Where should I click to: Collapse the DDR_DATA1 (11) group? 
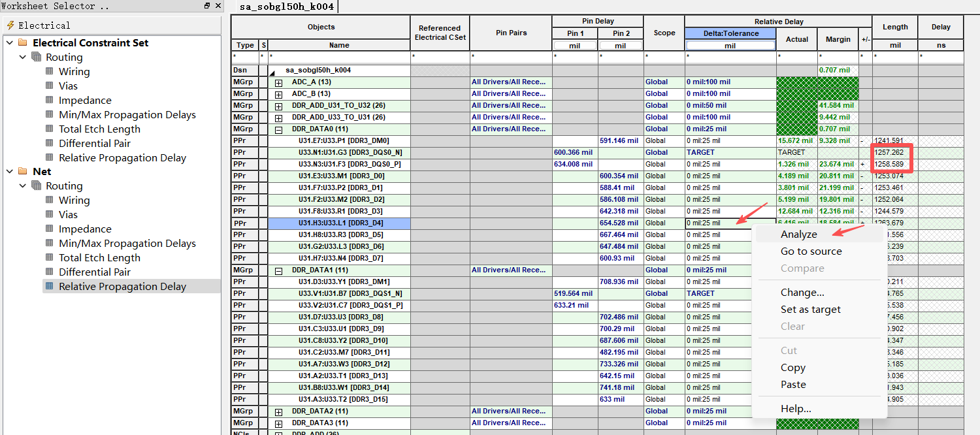coord(278,270)
